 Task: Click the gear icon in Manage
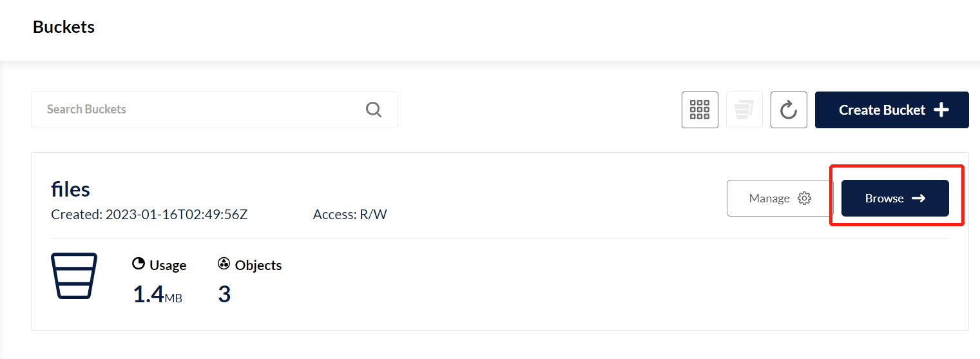(x=804, y=199)
